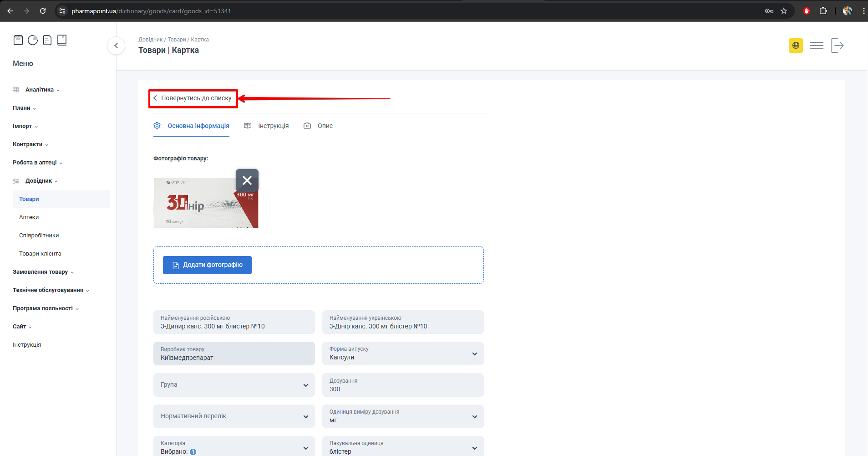Screen dimensions: 868x456
Task: Click the document icon in sidebar header
Action: pos(47,40)
